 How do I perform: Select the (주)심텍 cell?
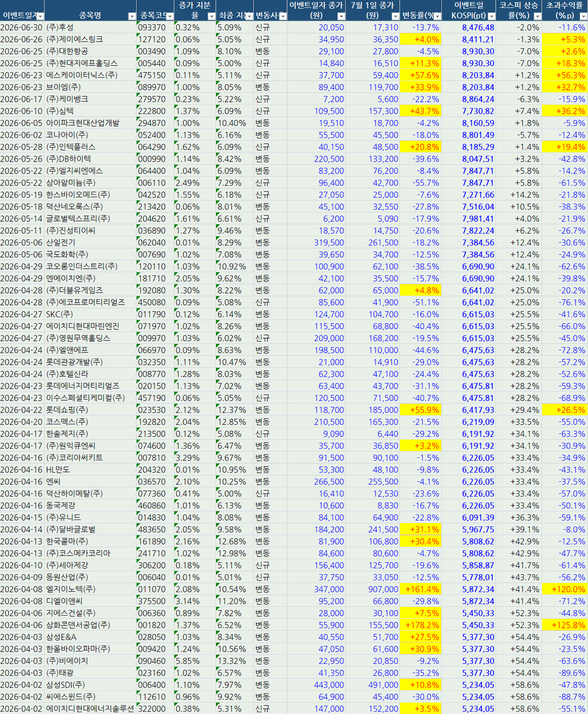(90, 111)
